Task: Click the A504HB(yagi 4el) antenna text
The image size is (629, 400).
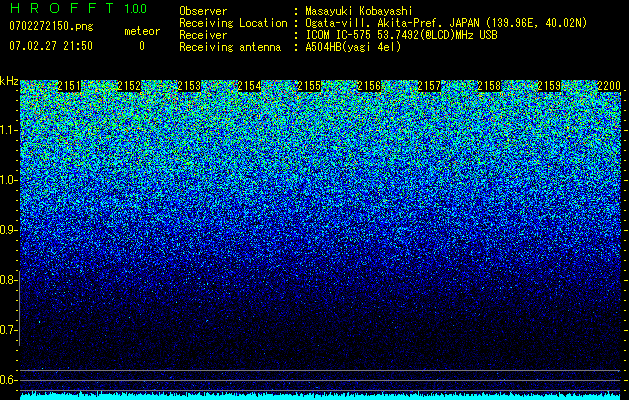Action: [x=353, y=47]
